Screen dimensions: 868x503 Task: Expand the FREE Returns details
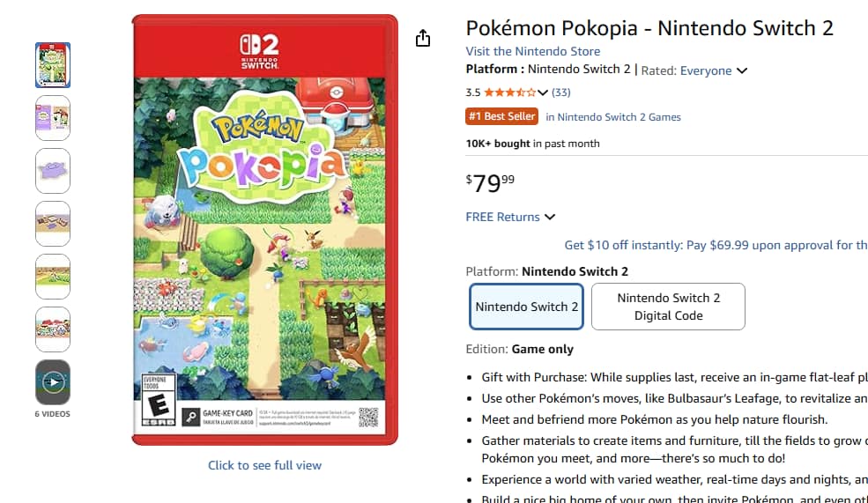click(x=511, y=217)
